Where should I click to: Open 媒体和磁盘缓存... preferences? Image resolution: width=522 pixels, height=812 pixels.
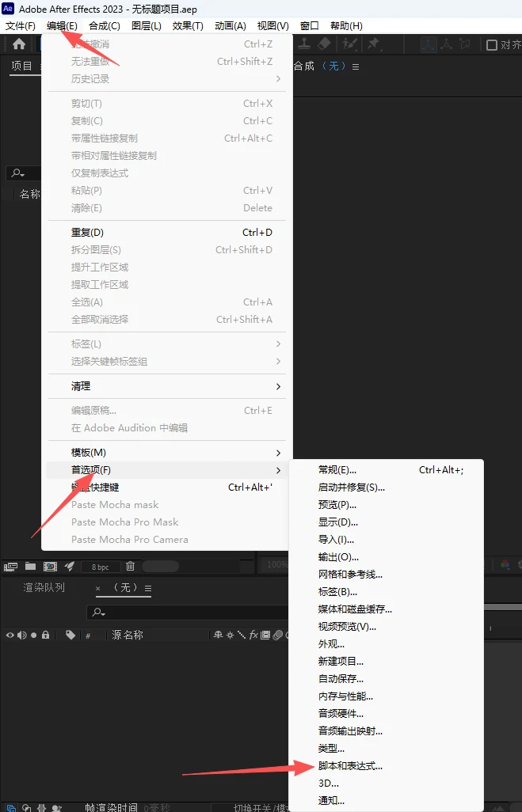tap(387, 609)
